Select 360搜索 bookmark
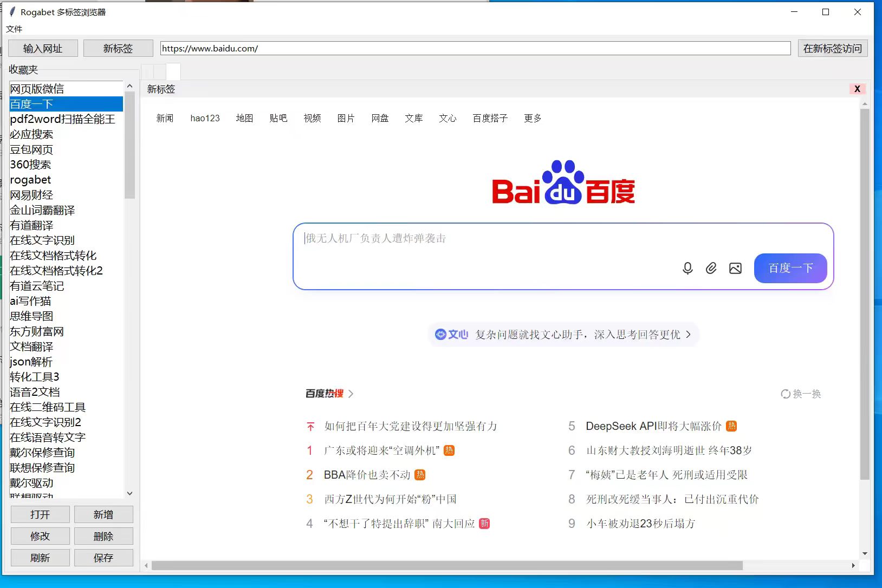This screenshot has width=882, height=588. pyautogui.click(x=66, y=165)
